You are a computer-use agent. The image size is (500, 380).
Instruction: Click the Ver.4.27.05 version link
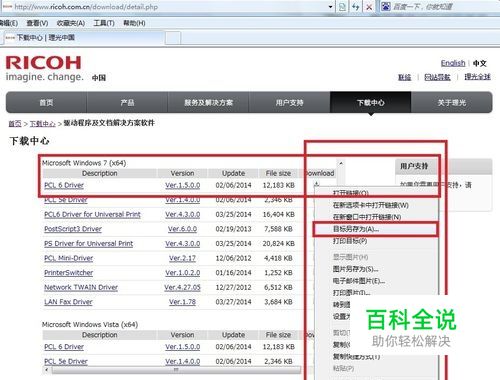click(182, 287)
